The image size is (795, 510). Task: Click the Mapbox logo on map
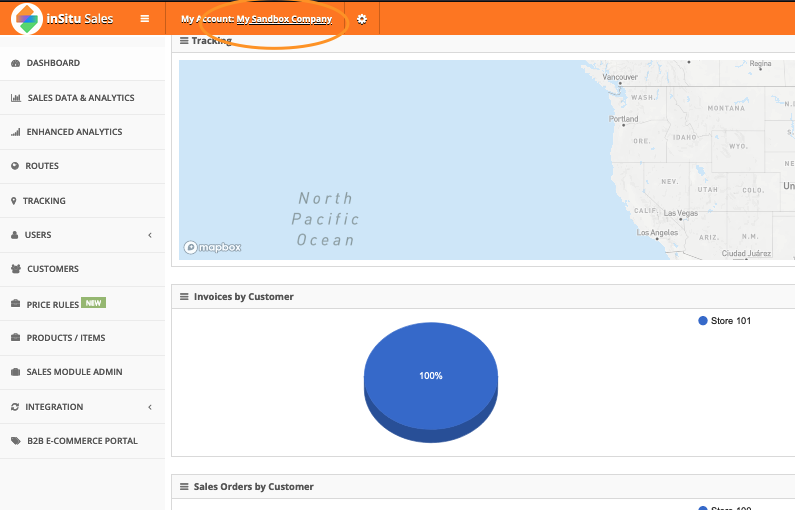click(212, 247)
